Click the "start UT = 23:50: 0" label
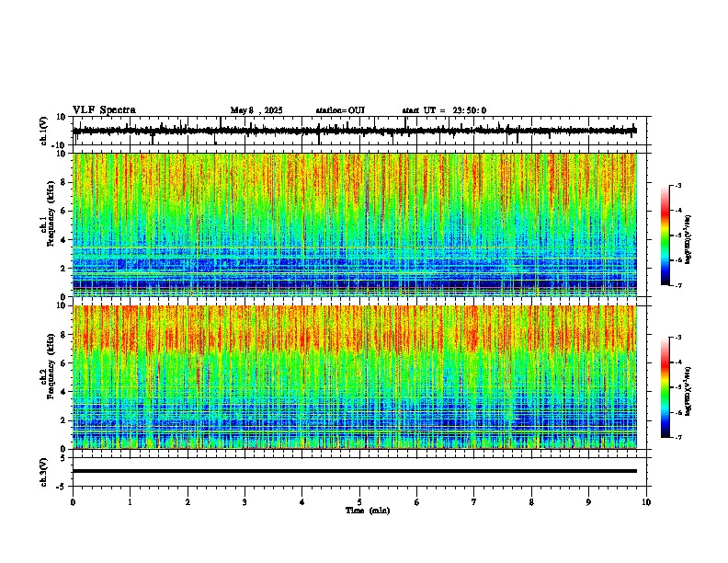 pyautogui.click(x=444, y=110)
